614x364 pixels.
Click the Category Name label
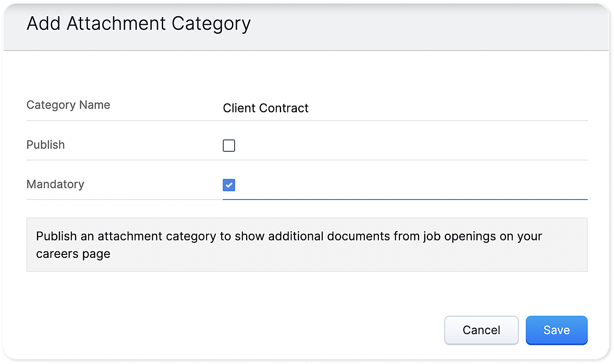pos(68,105)
